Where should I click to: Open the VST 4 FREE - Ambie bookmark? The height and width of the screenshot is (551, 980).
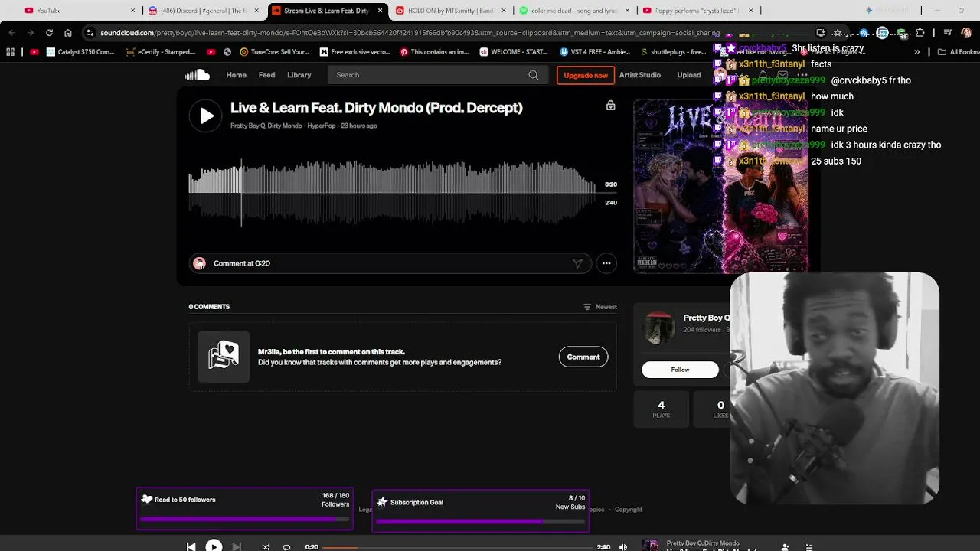point(595,52)
